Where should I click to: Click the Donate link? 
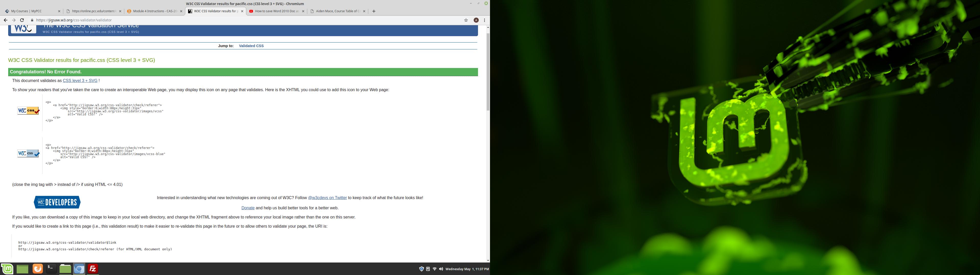[x=248, y=208]
